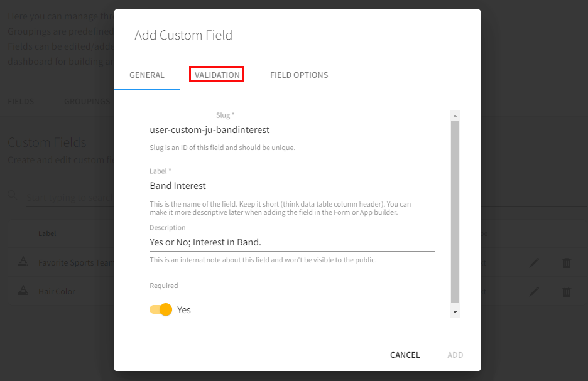This screenshot has width=588, height=381.
Task: Open the Validation tab
Action: 217,75
